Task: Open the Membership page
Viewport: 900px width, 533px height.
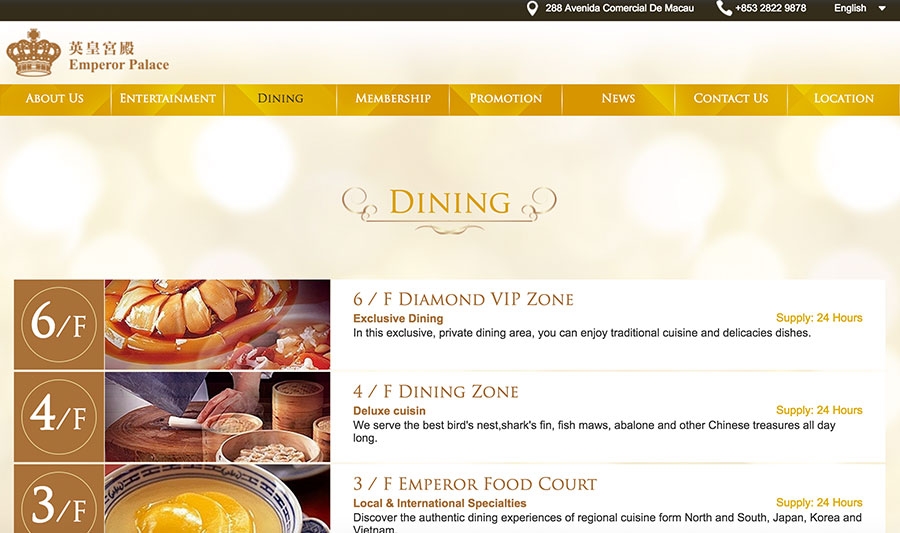Action: (x=393, y=99)
